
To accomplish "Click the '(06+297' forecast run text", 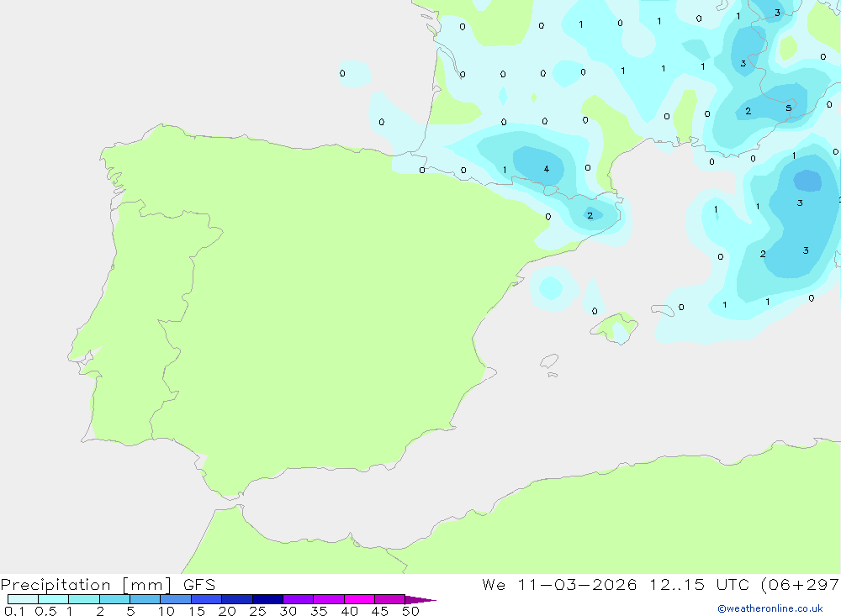I will pyautogui.click(x=800, y=585).
